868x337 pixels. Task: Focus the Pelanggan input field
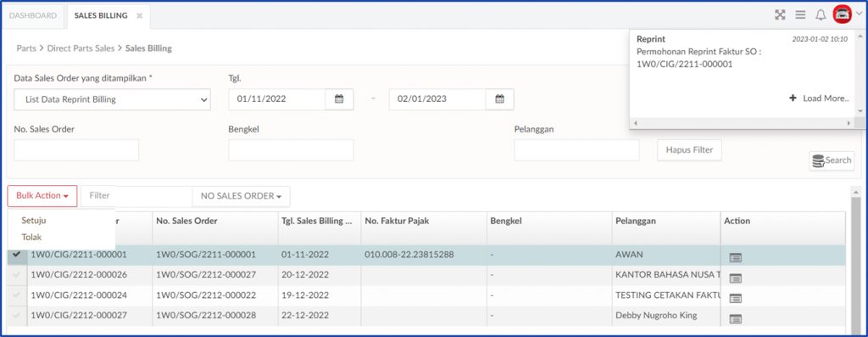click(x=576, y=150)
